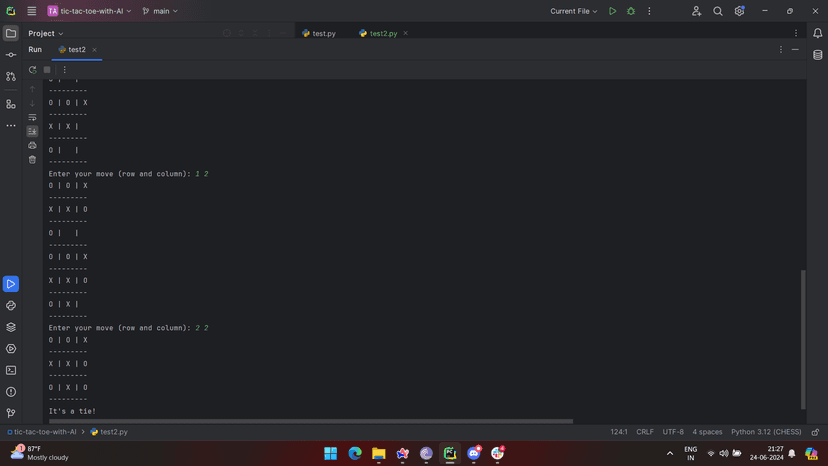Clear all console output with trash icon
The width and height of the screenshot is (828, 466).
[x=32, y=160]
